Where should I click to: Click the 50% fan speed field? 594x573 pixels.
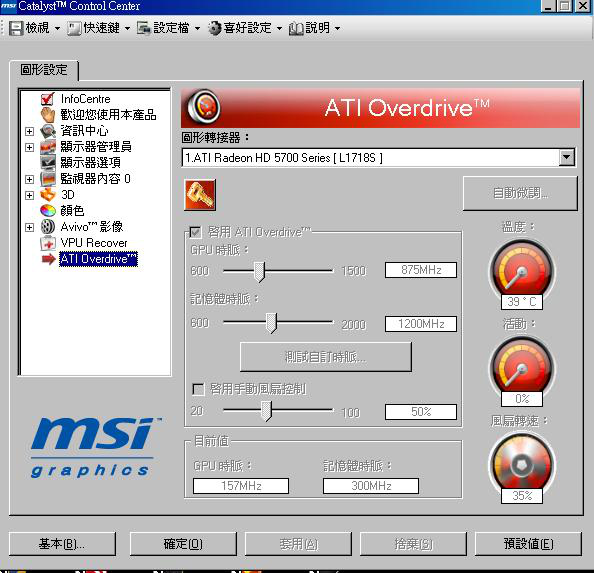pos(421,412)
